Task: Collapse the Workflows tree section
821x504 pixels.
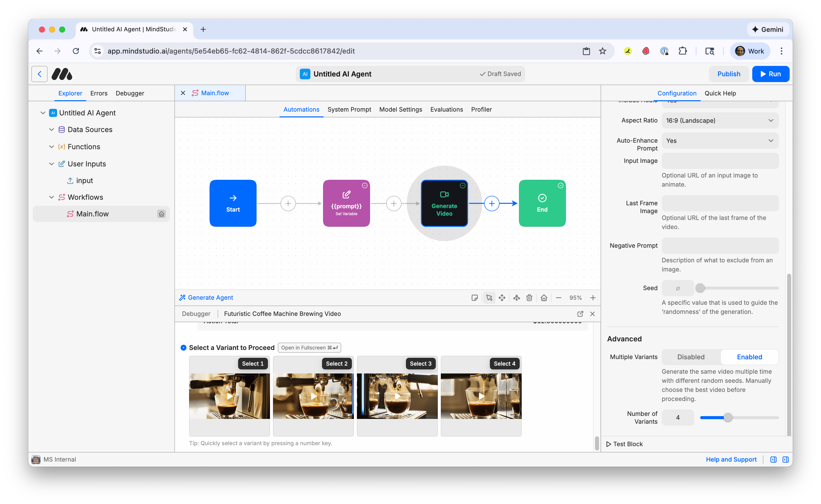Action: coord(51,197)
